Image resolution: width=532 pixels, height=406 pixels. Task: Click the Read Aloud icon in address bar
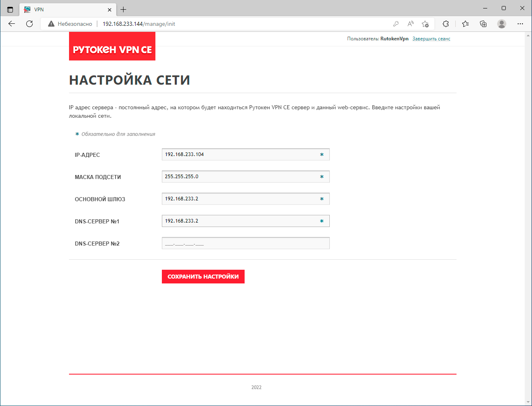tap(411, 24)
